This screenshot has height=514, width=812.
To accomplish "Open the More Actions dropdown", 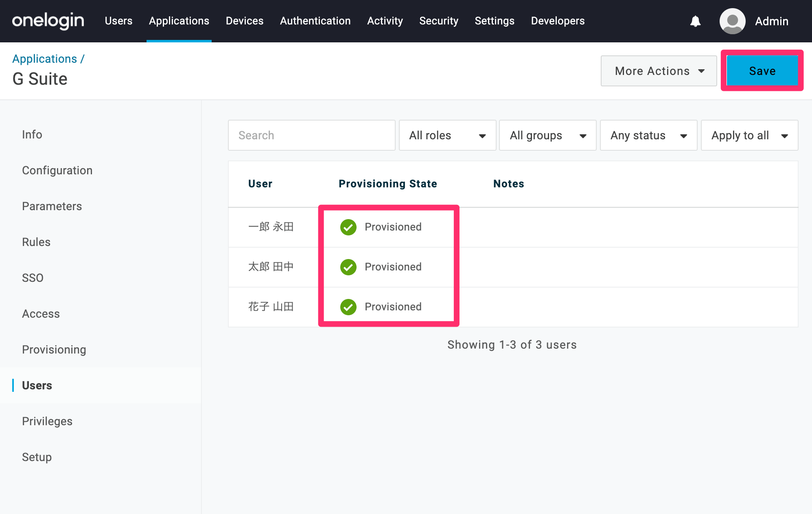I will (x=659, y=71).
